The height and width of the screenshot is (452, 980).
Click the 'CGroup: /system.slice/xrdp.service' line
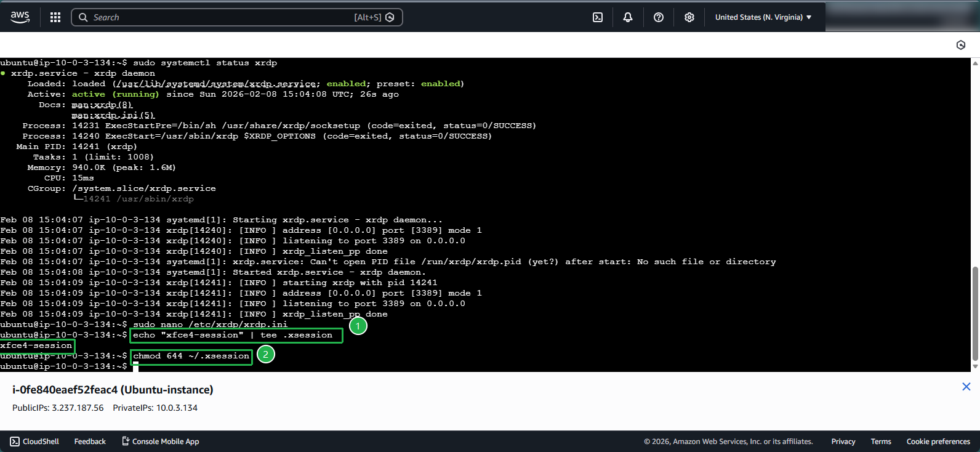coord(121,188)
